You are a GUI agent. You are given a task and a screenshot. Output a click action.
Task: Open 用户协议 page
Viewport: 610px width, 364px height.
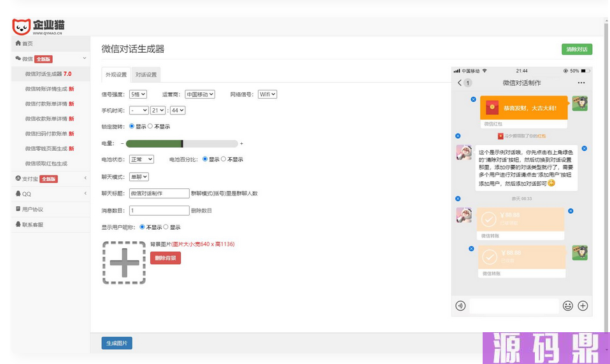(50, 209)
